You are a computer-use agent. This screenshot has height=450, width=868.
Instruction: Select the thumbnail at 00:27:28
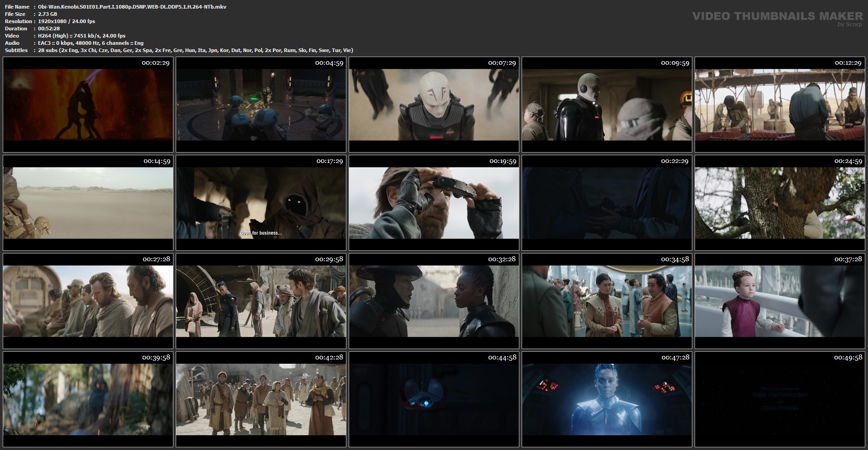[88, 301]
